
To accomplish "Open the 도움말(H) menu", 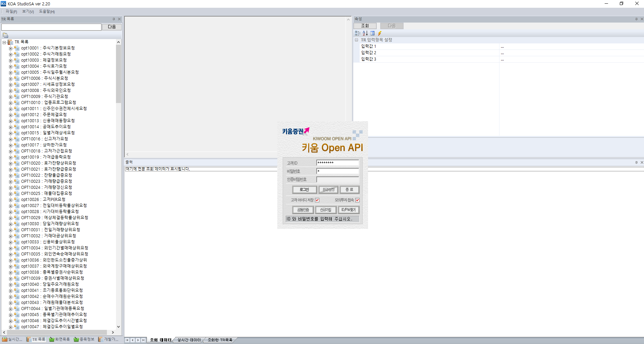I will pyautogui.click(x=47, y=11).
